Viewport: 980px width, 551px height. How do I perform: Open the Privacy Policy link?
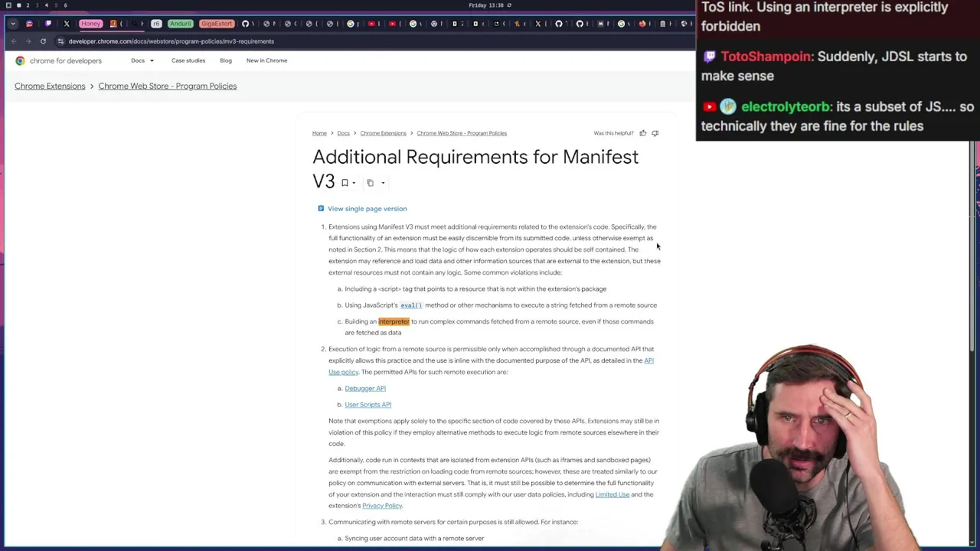(382, 506)
